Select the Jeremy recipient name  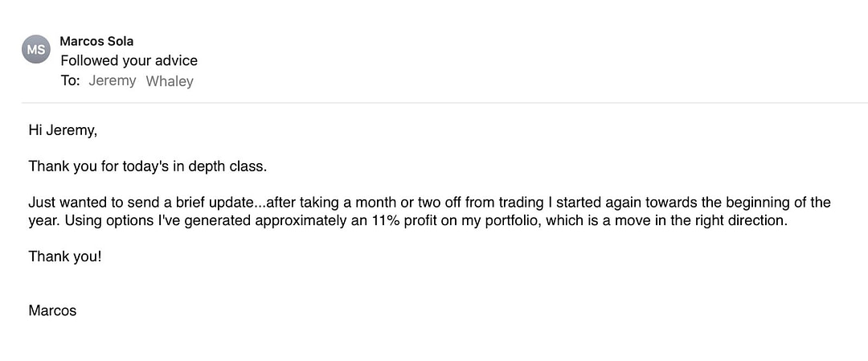pos(112,80)
